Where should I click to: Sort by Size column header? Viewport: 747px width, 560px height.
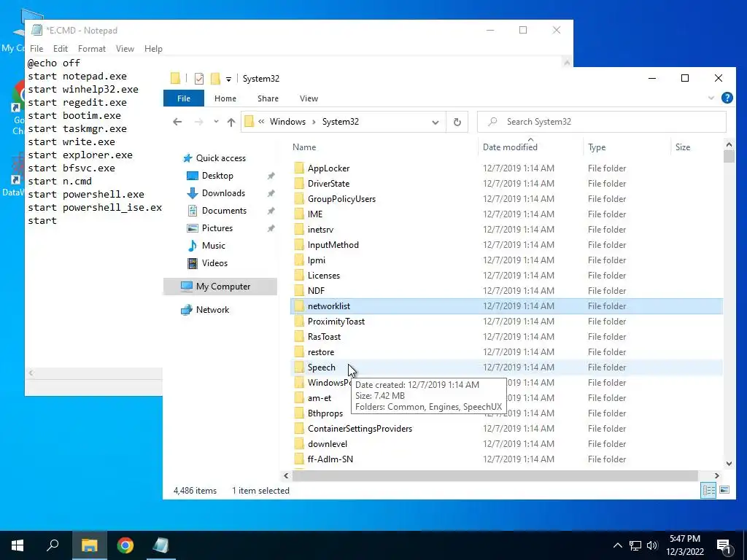(x=696, y=147)
